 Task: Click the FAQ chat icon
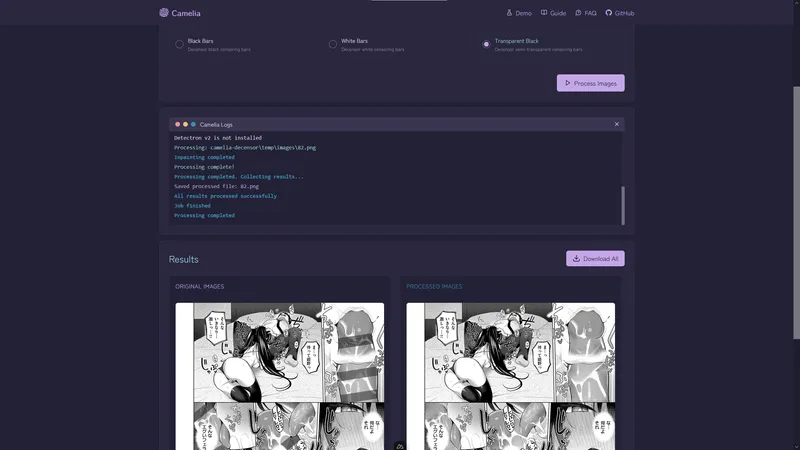click(578, 13)
